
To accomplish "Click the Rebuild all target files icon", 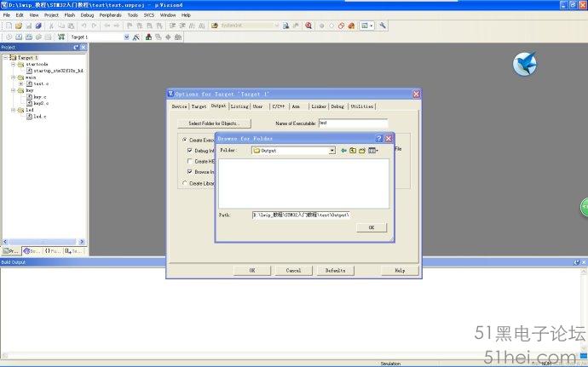I will click(28, 37).
